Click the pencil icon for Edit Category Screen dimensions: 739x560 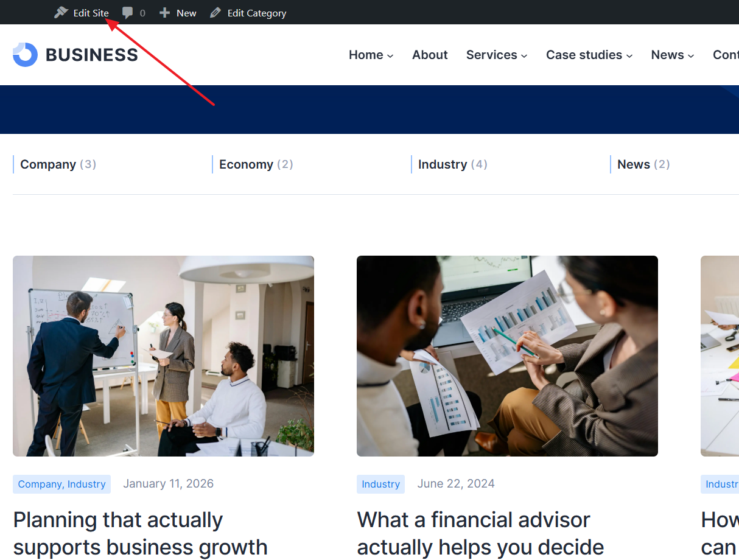(x=215, y=13)
